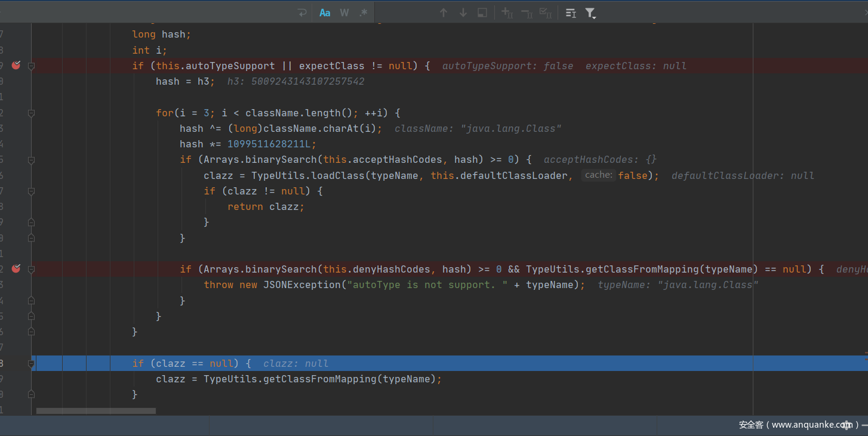Go to previous search occurrence (up arrow)
Image resolution: width=868 pixels, height=436 pixels.
click(443, 13)
